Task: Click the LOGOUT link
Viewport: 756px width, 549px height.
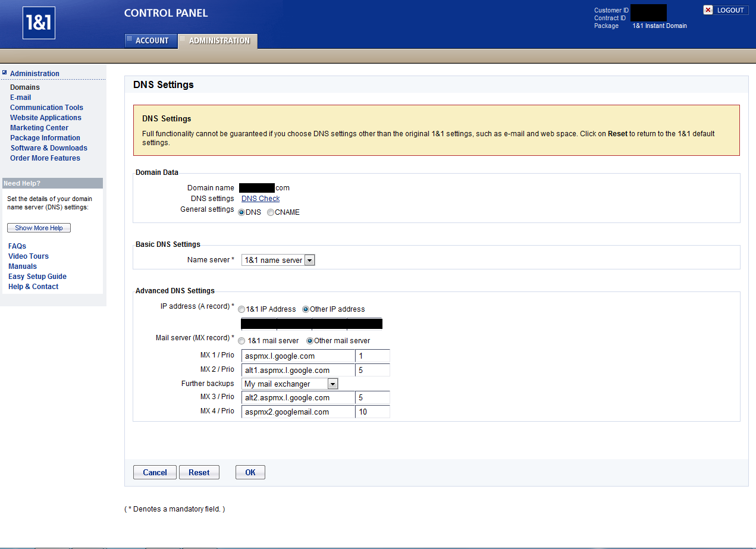Action: 730,10
